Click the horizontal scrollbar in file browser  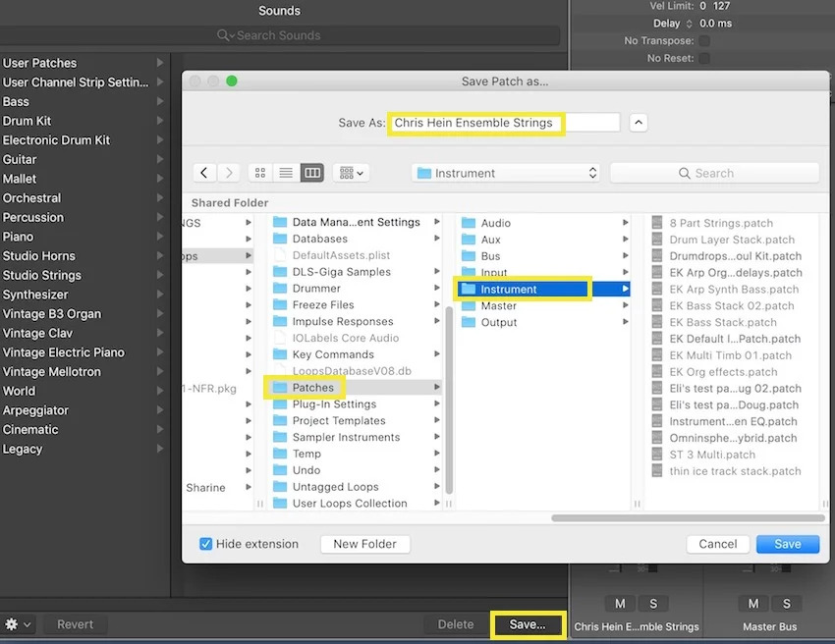[688, 518]
